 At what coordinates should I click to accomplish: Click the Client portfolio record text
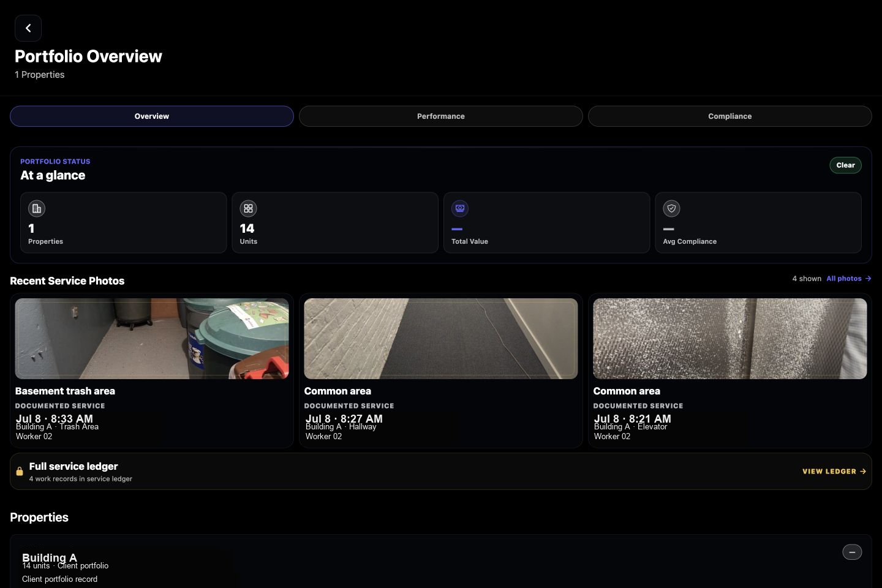(x=59, y=579)
